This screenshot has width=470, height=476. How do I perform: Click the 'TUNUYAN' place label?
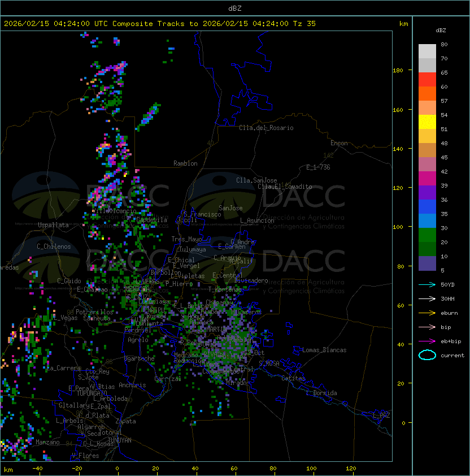120,440
